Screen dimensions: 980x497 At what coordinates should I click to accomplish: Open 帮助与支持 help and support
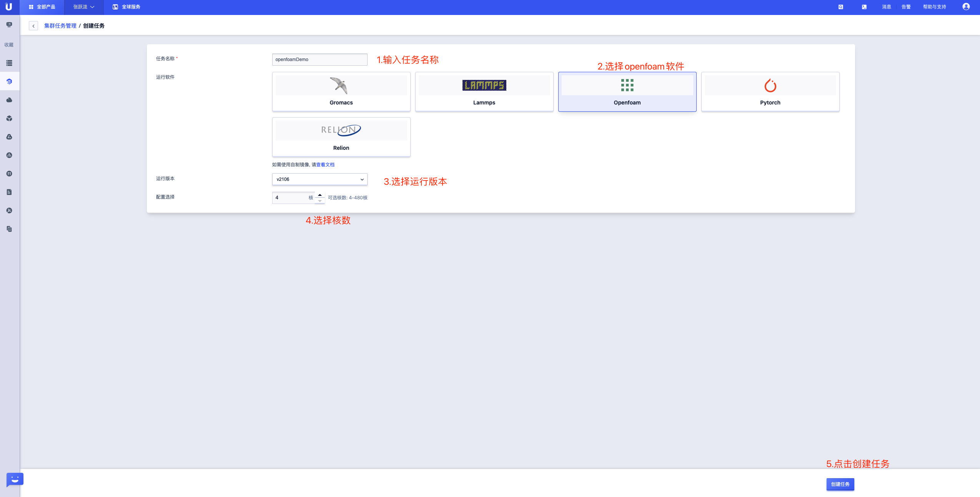pyautogui.click(x=934, y=7)
